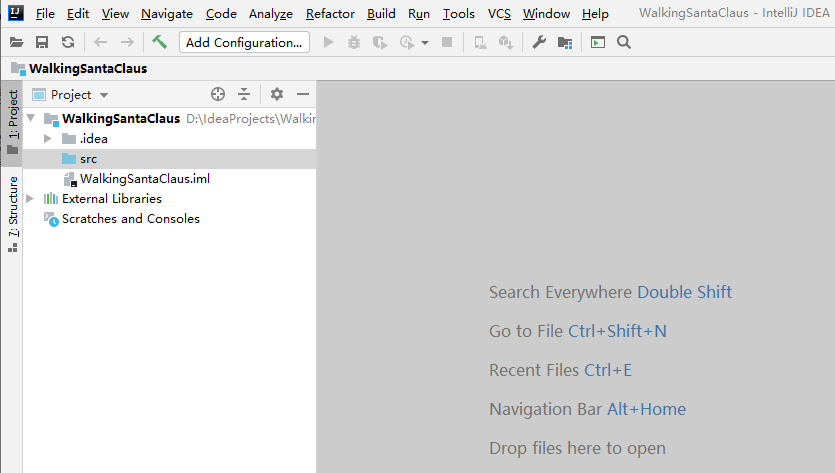
Task: Open Project Structure folder icon
Action: tap(565, 42)
